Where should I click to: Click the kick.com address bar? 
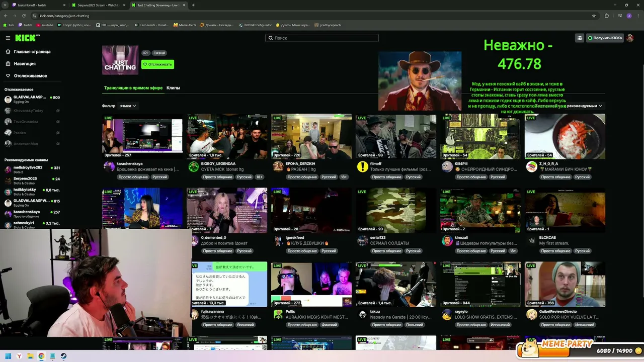click(312, 16)
